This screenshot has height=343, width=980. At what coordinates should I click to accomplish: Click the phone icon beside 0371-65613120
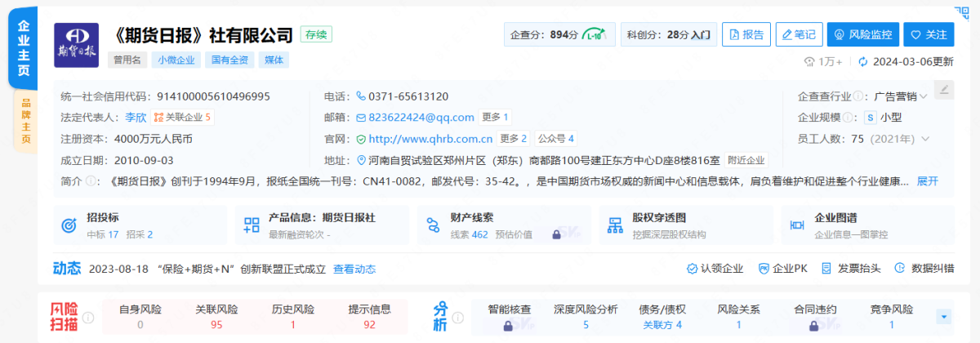pyautogui.click(x=360, y=96)
